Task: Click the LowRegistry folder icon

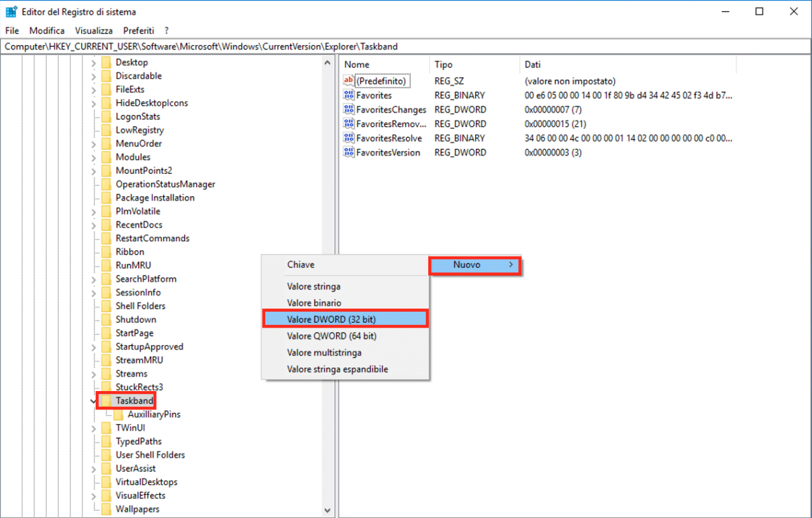Action: [106, 130]
